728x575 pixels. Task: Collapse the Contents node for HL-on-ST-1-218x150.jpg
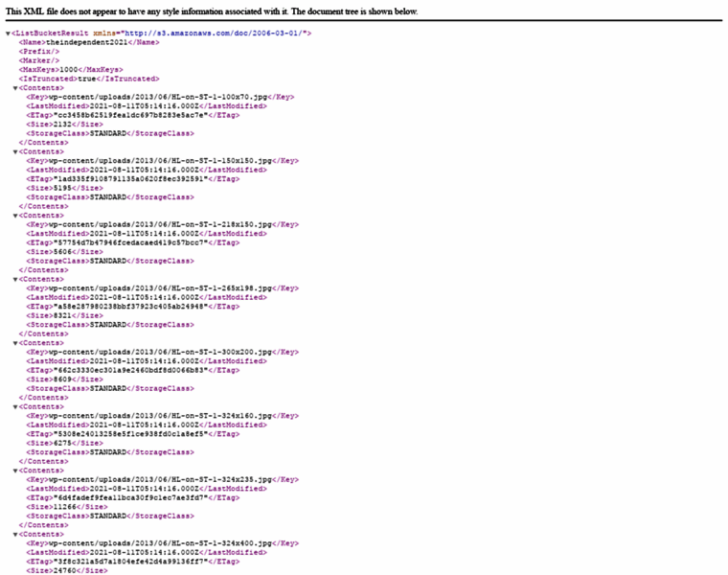pyautogui.click(x=15, y=216)
